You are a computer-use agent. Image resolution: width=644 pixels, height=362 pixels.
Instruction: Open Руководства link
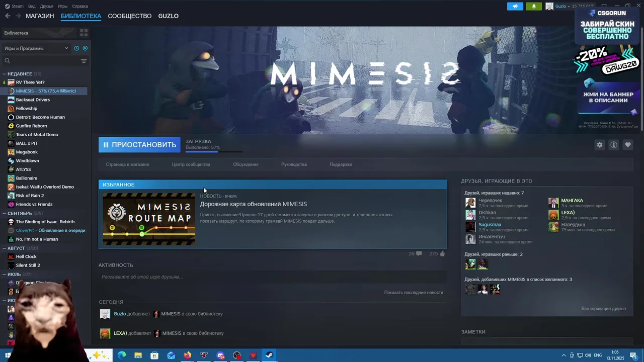(x=294, y=164)
